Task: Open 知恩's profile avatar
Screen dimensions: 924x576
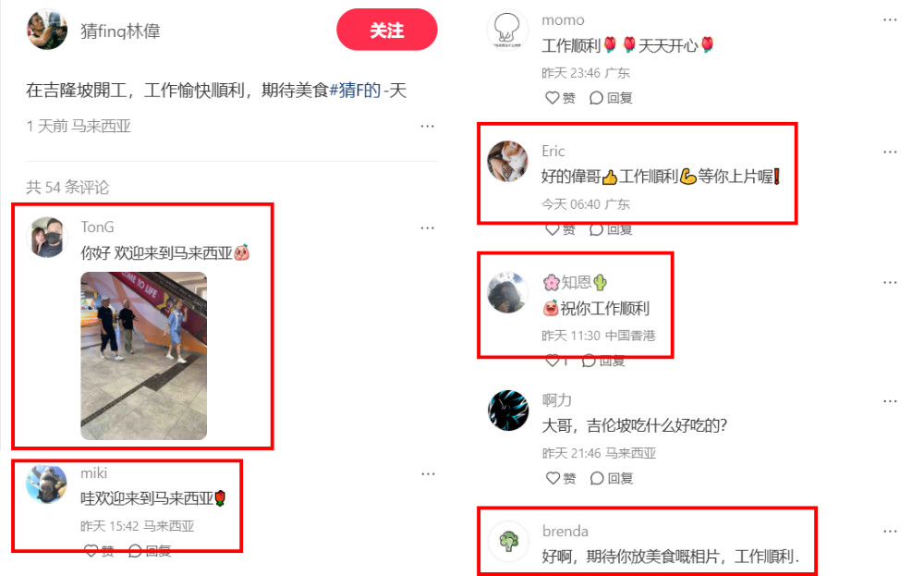Action: click(508, 292)
